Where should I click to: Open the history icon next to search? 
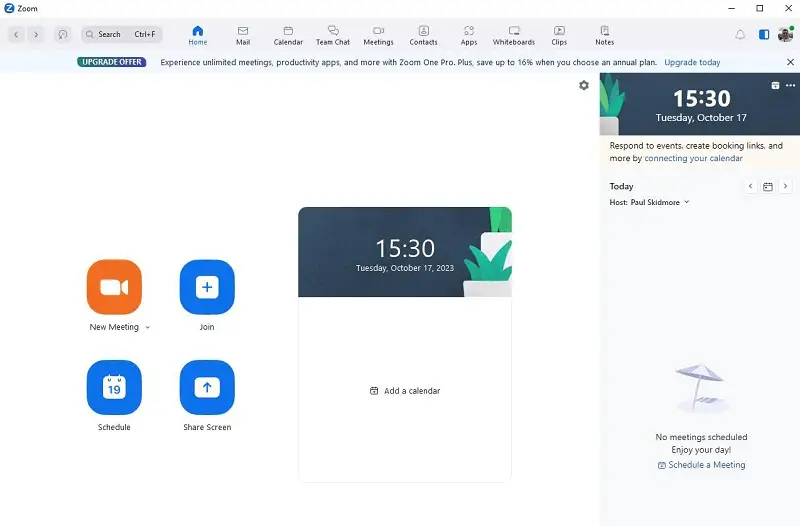[x=63, y=35]
